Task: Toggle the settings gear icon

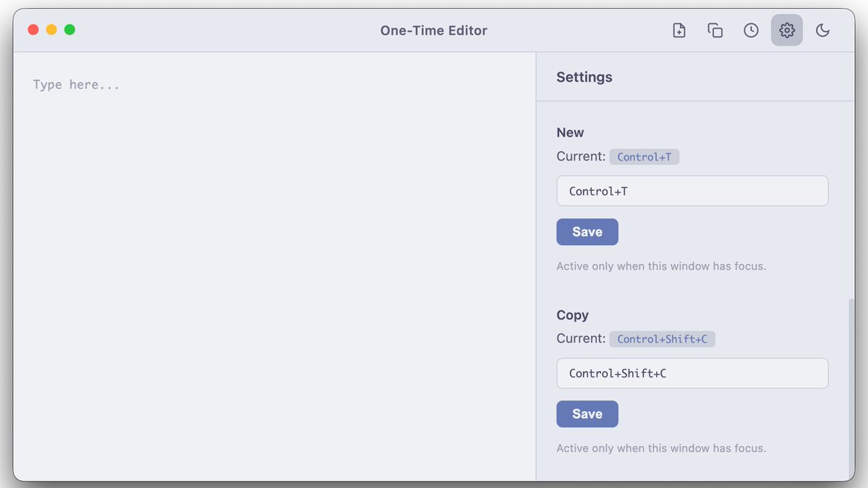Action: pos(787,30)
